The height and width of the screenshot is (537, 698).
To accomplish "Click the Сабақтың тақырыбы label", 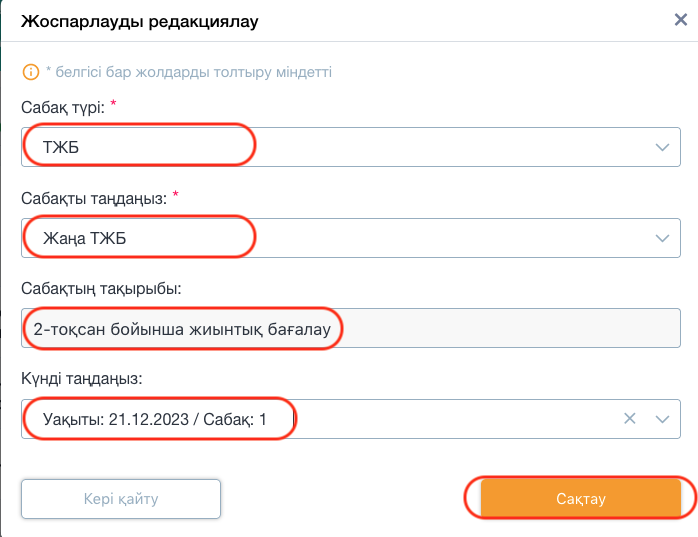I will [x=101, y=289].
